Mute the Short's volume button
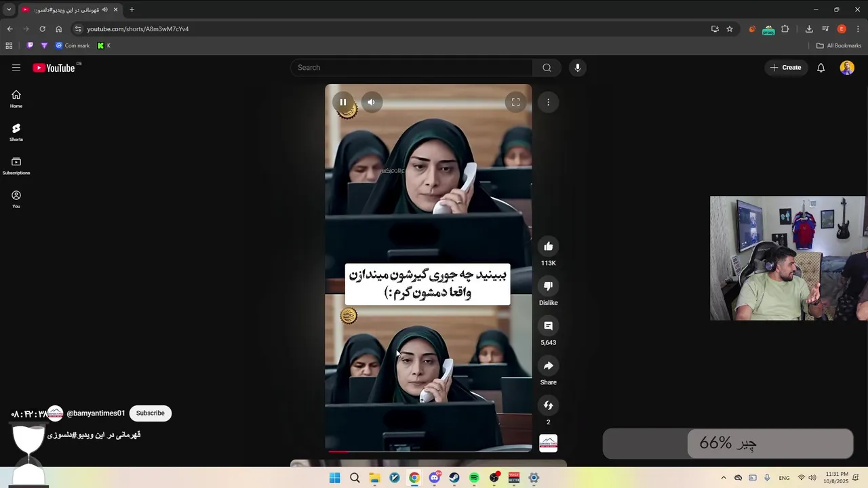The image size is (868, 488). click(371, 102)
